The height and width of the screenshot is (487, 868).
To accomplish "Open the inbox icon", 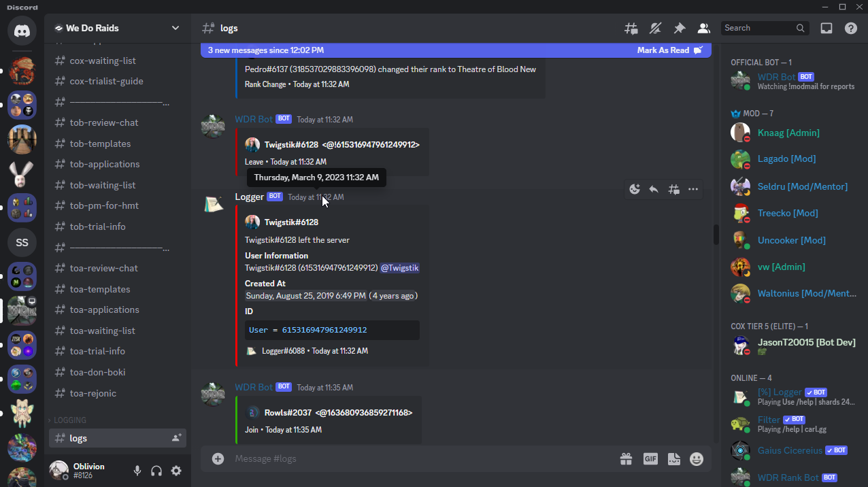I will pyautogui.click(x=827, y=28).
